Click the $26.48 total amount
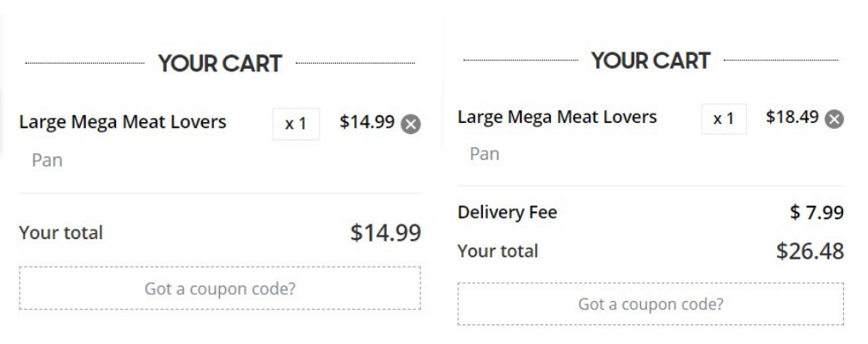This screenshot has height=344, width=868. (808, 251)
